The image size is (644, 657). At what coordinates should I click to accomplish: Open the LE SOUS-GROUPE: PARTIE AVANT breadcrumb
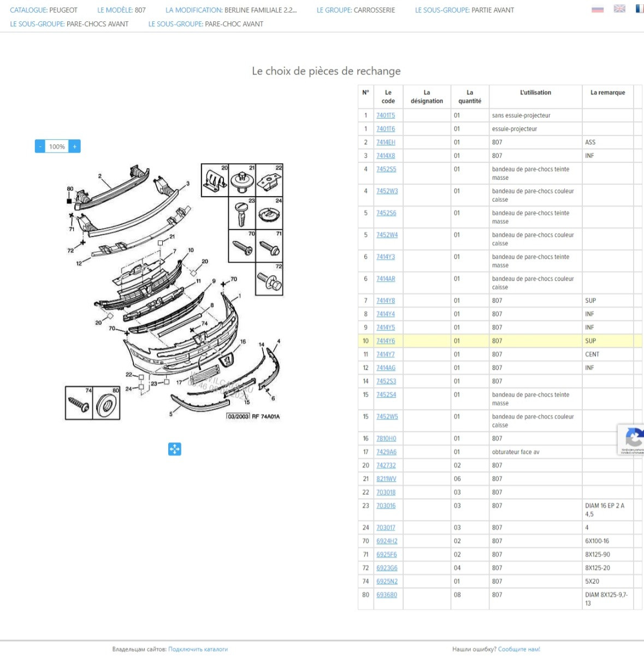(x=464, y=10)
